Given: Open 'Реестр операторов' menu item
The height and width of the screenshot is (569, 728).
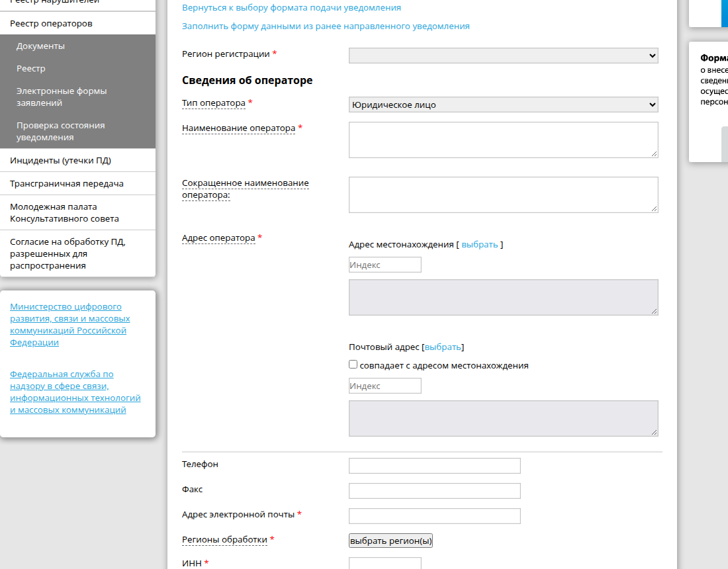Looking at the screenshot, I should [77, 23].
